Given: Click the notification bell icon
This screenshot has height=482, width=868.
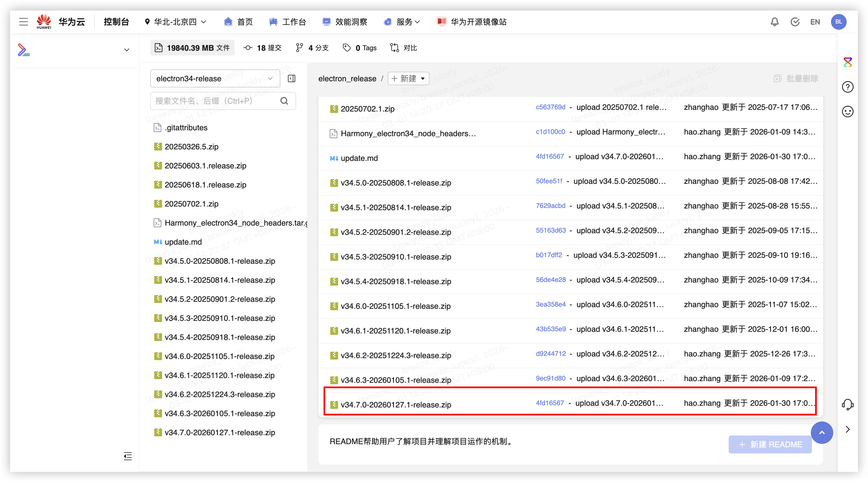Looking at the screenshot, I should point(774,22).
